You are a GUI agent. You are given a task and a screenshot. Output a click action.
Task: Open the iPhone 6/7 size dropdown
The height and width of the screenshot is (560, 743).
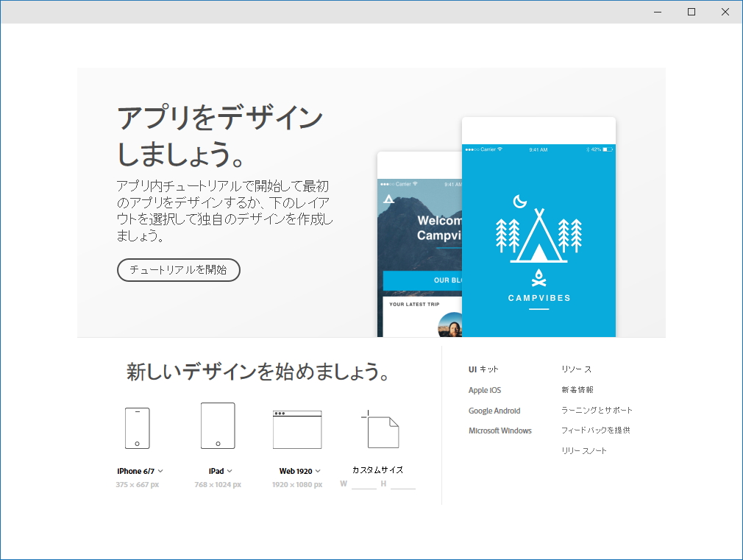[x=160, y=470]
